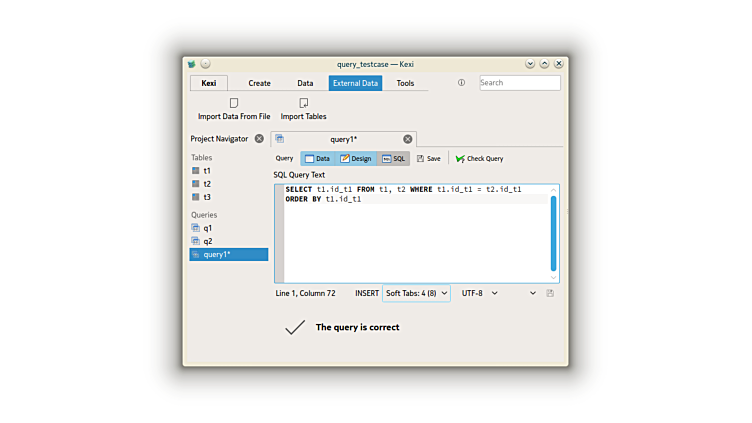
Task: Click the save icon in editor status bar
Action: point(550,293)
